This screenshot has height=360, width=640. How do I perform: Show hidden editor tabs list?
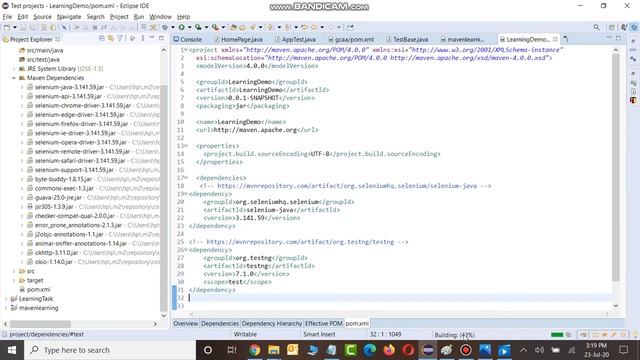pos(566,39)
